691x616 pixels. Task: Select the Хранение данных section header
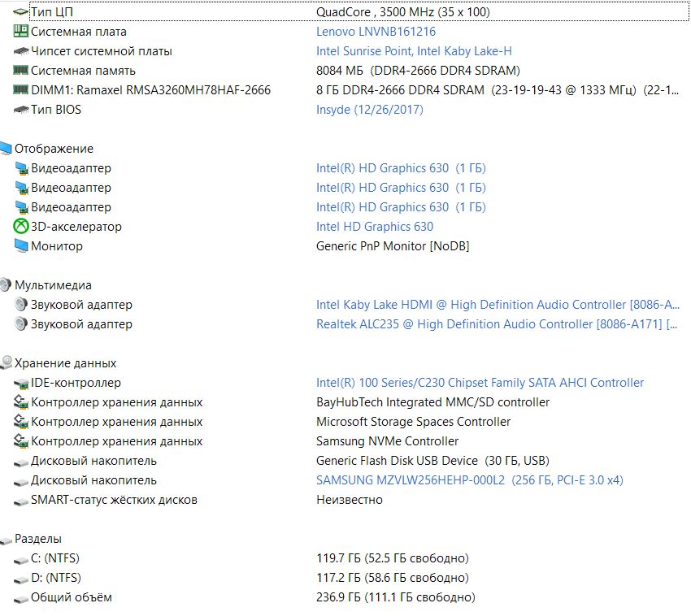pos(65,363)
